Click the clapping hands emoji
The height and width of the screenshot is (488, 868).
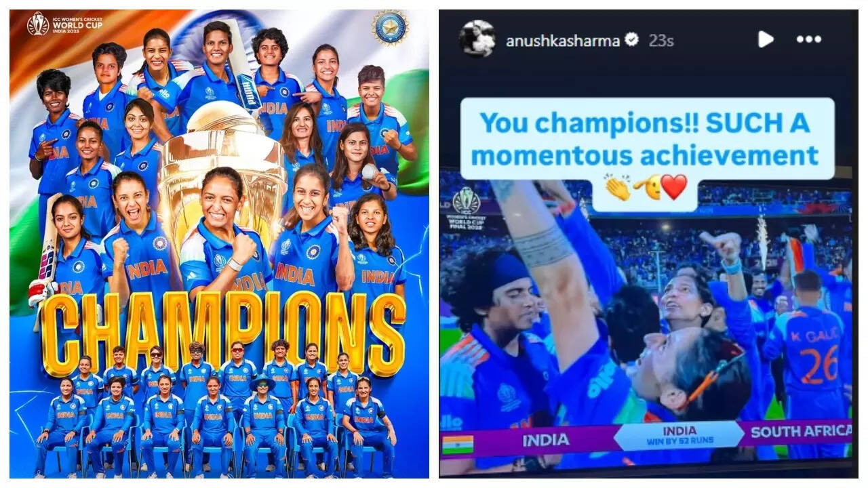point(618,188)
